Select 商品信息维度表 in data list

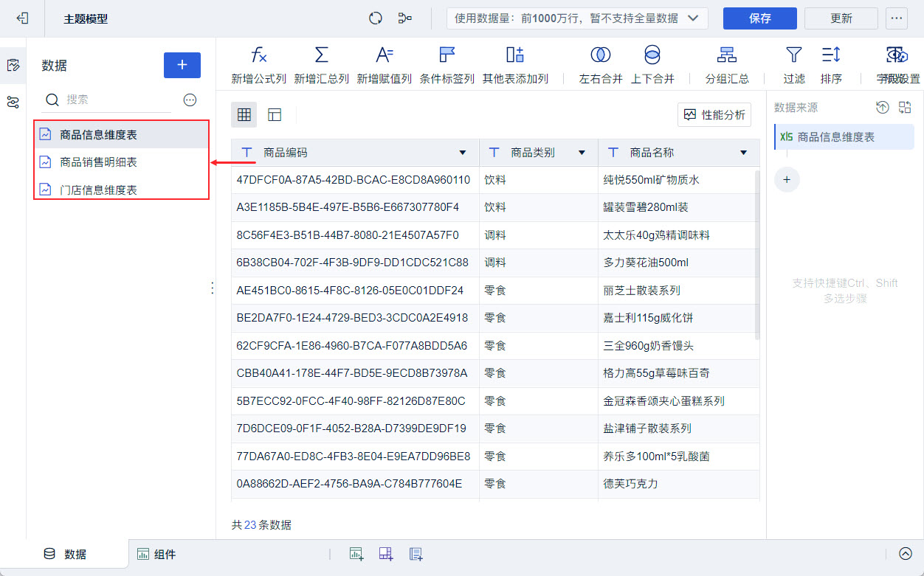pos(121,135)
